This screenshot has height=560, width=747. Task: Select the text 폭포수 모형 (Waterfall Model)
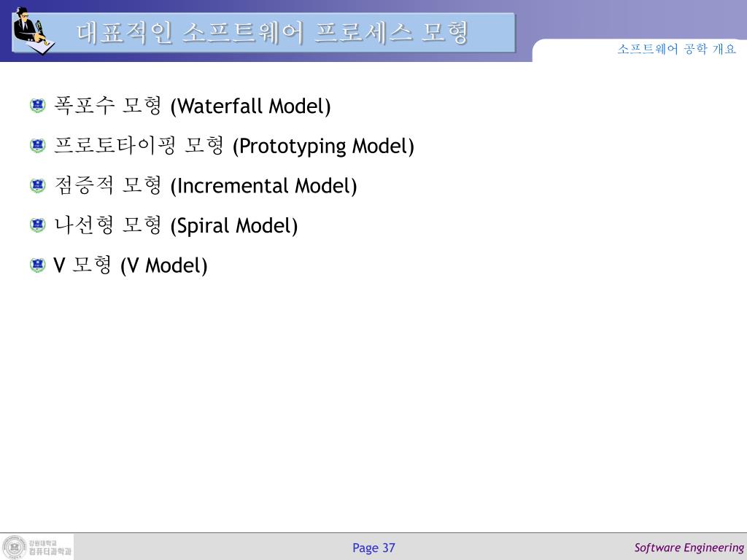[192, 105]
